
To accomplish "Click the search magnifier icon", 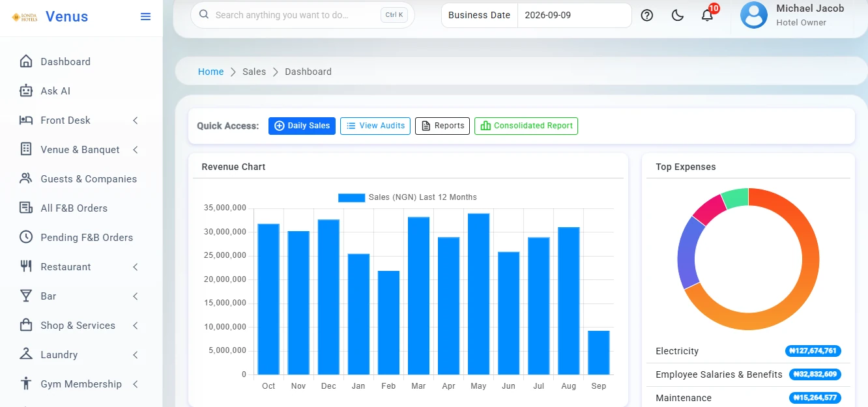I will pyautogui.click(x=204, y=14).
